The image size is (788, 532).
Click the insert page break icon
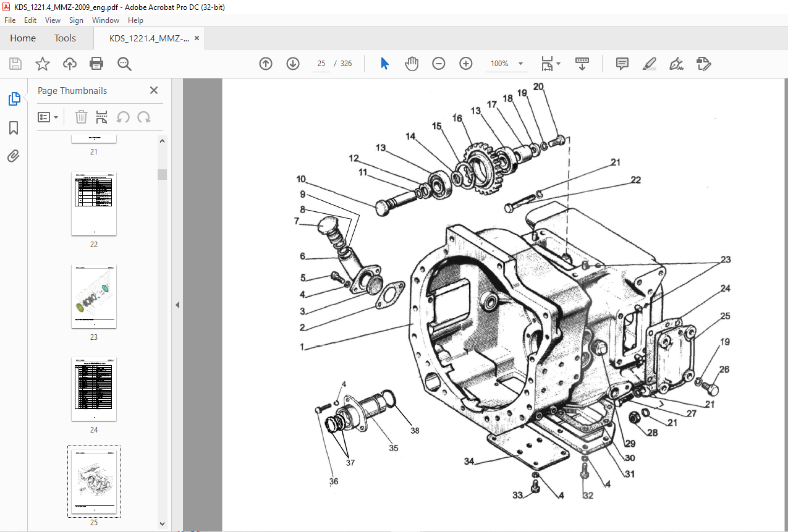[102, 117]
